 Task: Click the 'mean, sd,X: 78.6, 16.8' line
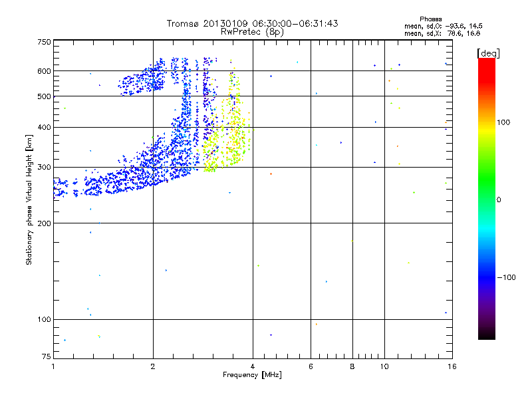point(442,33)
